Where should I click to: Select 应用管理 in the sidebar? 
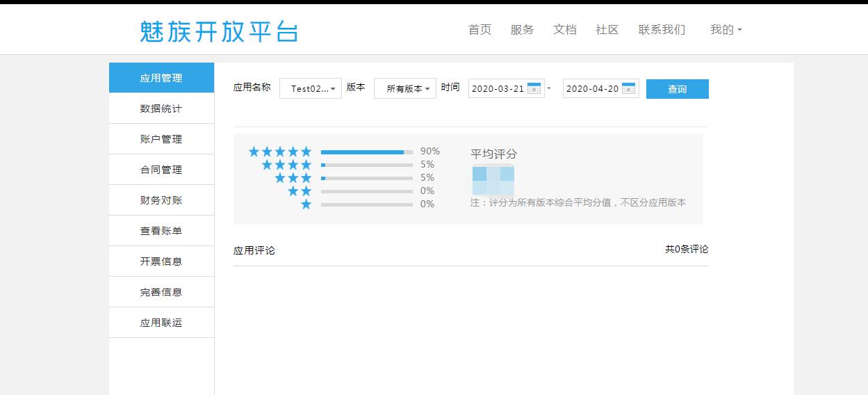tap(161, 78)
